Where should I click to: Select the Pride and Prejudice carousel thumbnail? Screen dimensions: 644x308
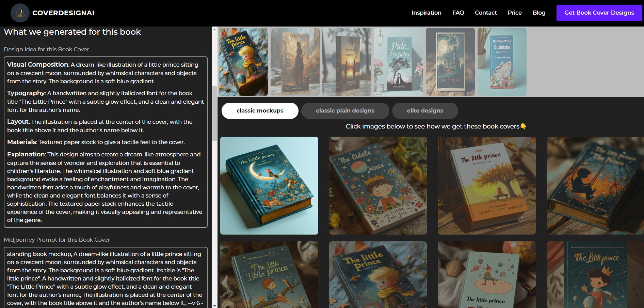[x=399, y=62]
